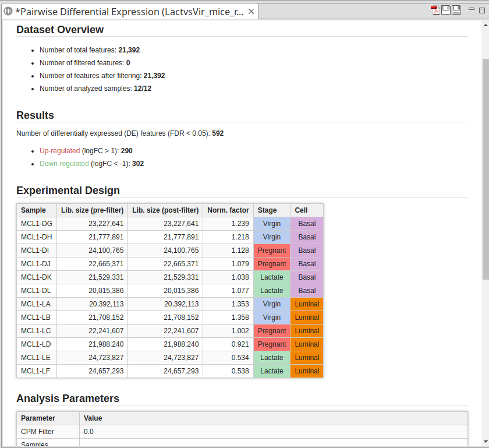Open the Up-regulated features link
489x448 pixels.
pyautogui.click(x=59, y=150)
